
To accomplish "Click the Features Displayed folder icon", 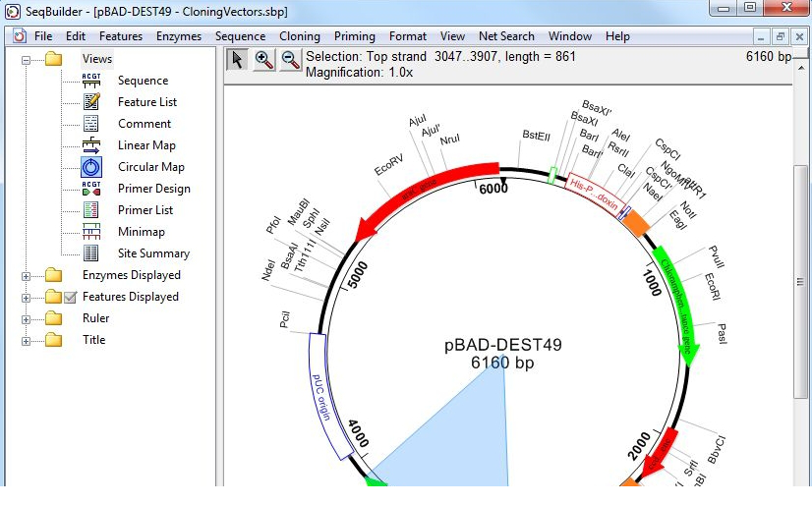I will point(53,297).
